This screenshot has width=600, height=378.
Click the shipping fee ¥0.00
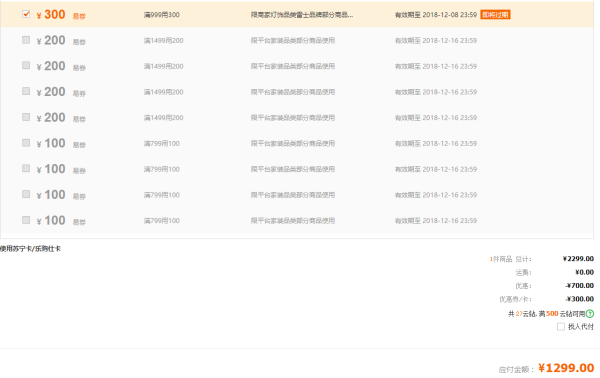pos(584,272)
